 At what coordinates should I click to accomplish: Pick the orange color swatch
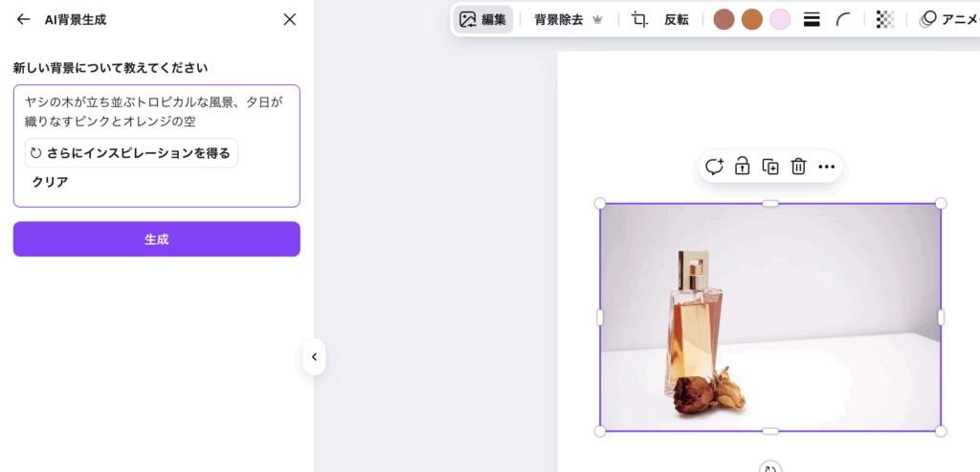(752, 19)
